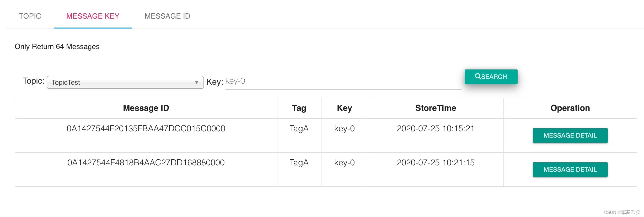
Task: Select the MESSAGE KEY tab
Action: tap(93, 16)
